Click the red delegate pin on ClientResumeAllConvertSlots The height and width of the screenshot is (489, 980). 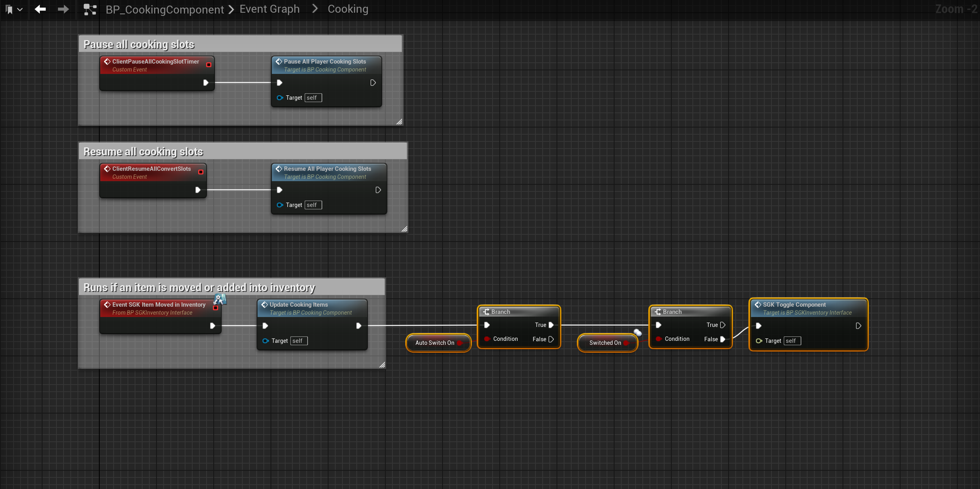[201, 172]
